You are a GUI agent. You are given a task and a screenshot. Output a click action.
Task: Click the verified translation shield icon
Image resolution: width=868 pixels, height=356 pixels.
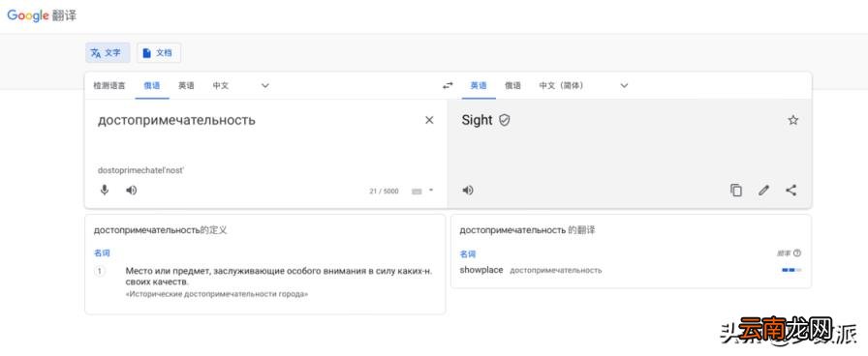click(x=505, y=120)
